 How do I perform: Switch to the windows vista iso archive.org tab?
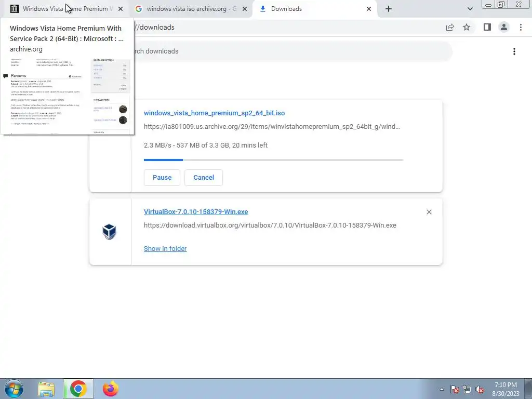point(191,9)
